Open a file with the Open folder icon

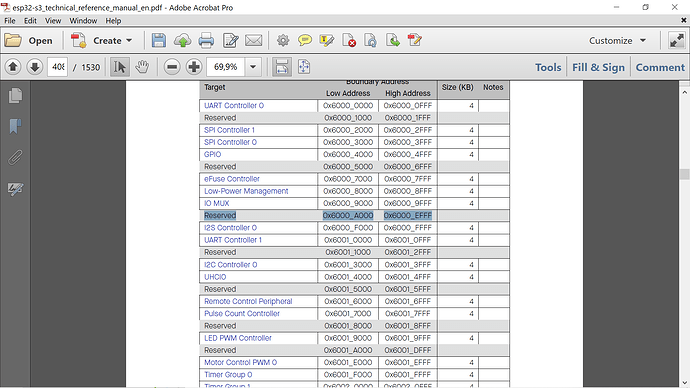coord(13,40)
